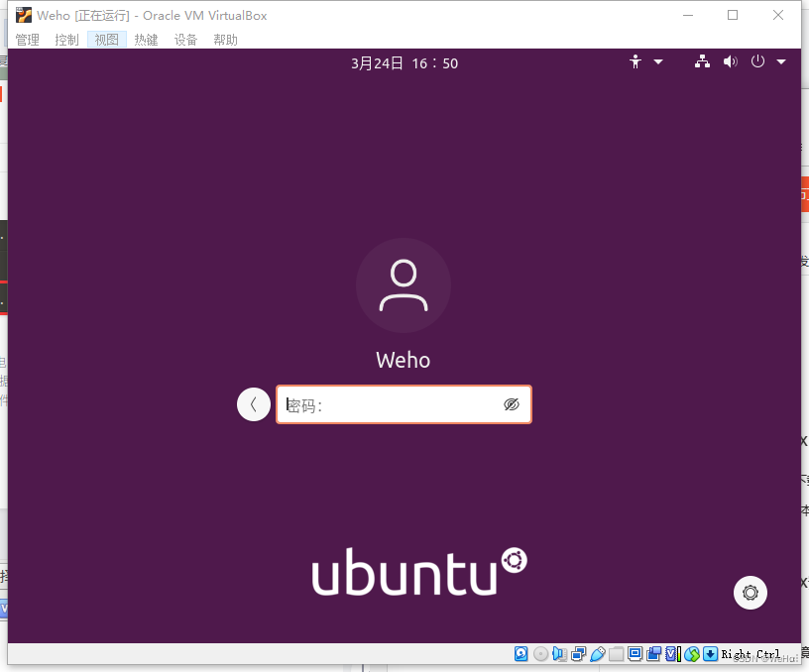The height and width of the screenshot is (672, 809).
Task: Click the date and time in Ubuntu top bar
Action: [404, 62]
